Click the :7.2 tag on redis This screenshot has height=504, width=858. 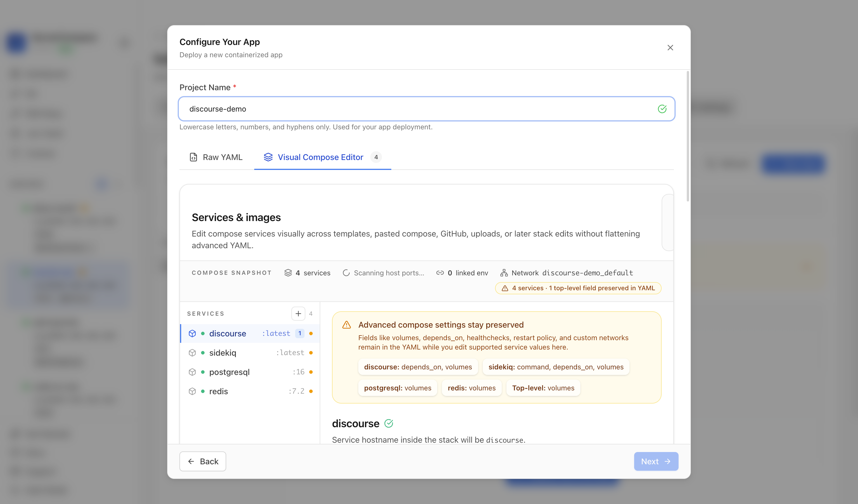296,391
